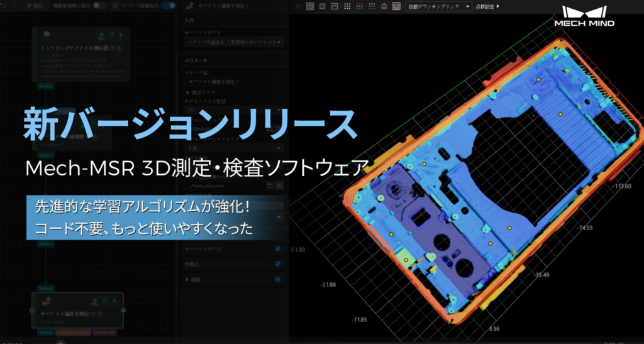Click the boxed grid view icon in the viewer toolbar
Image resolution: width=644 pixels, height=344 pixels.
[310, 6]
